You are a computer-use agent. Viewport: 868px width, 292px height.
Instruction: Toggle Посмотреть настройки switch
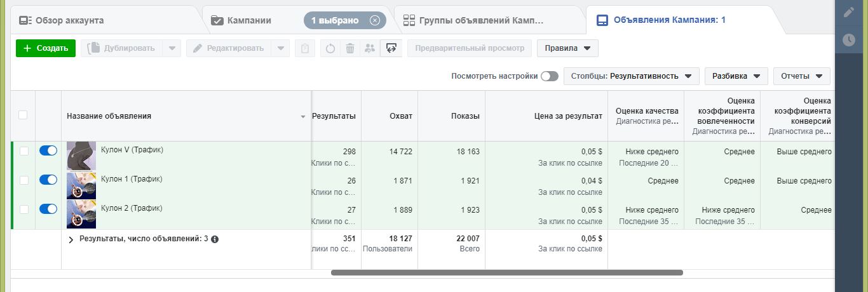pyautogui.click(x=550, y=76)
